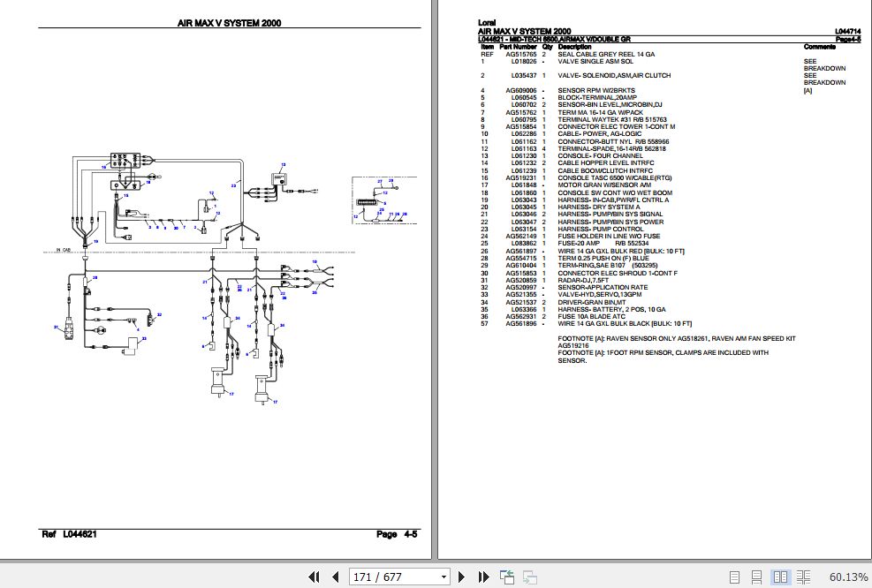Enable facing continuous page layout

(x=804, y=577)
